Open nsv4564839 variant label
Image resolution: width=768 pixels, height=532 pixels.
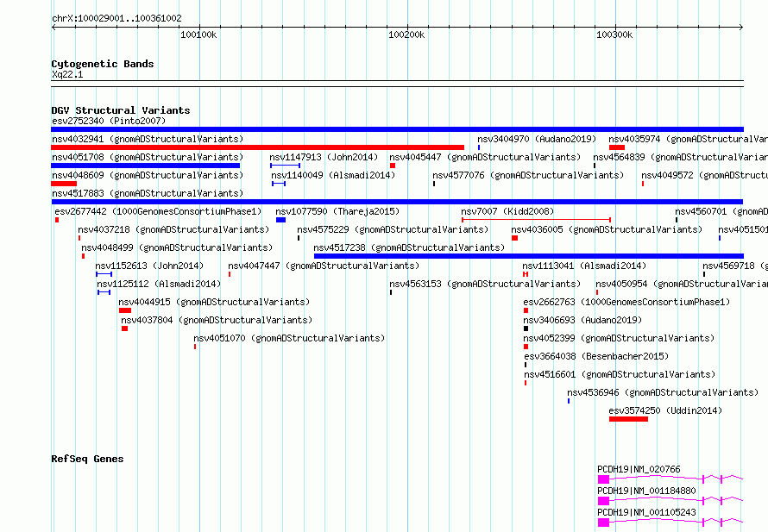pyautogui.click(x=680, y=157)
